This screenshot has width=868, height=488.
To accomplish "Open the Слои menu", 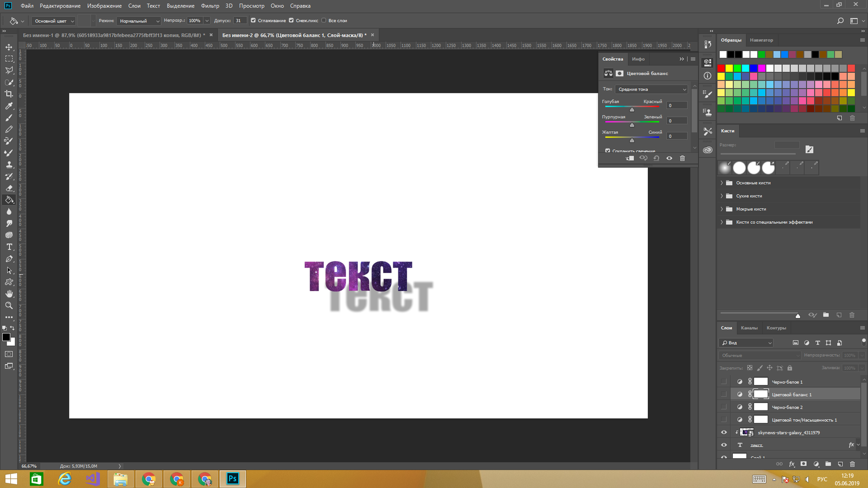I will point(135,5).
